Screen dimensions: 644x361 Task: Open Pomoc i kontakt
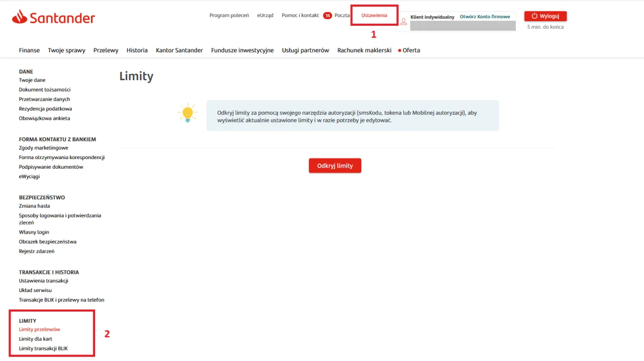click(300, 16)
